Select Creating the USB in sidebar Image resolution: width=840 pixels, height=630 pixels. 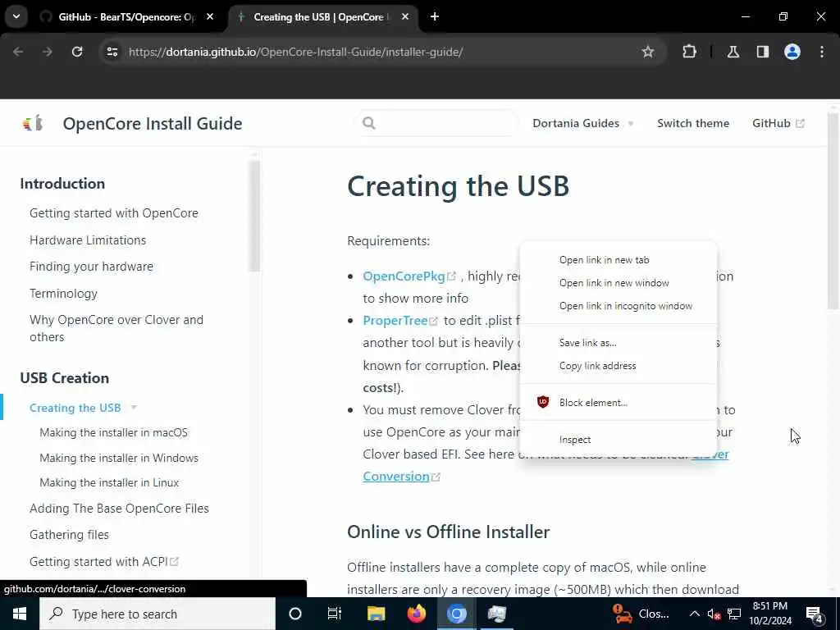[x=75, y=408]
